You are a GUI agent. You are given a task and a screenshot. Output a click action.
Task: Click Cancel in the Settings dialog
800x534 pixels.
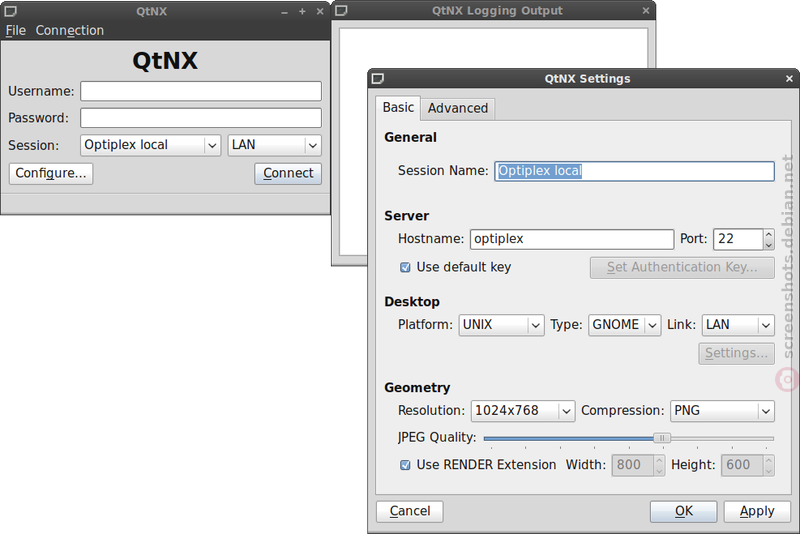410,511
